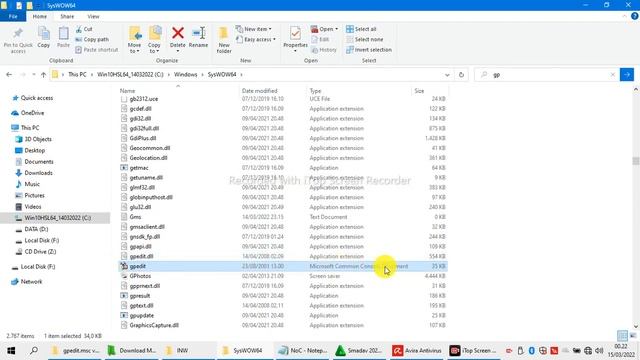Open the File menu tab
Screen dimensions: 640x360
13,16
